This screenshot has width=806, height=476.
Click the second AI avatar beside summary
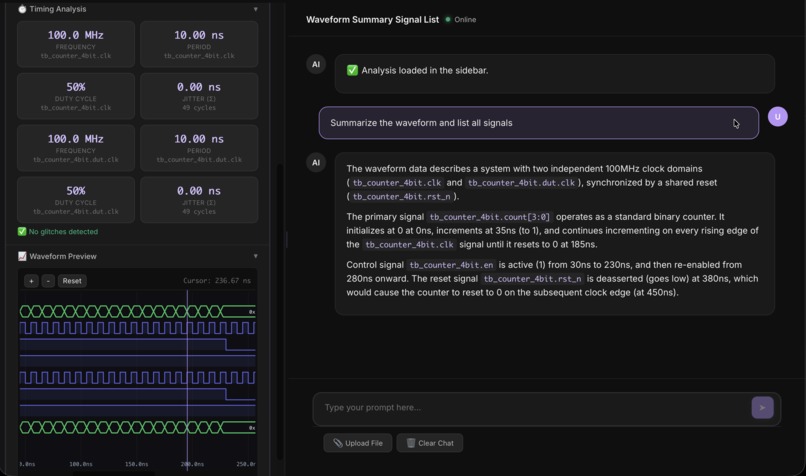click(316, 162)
